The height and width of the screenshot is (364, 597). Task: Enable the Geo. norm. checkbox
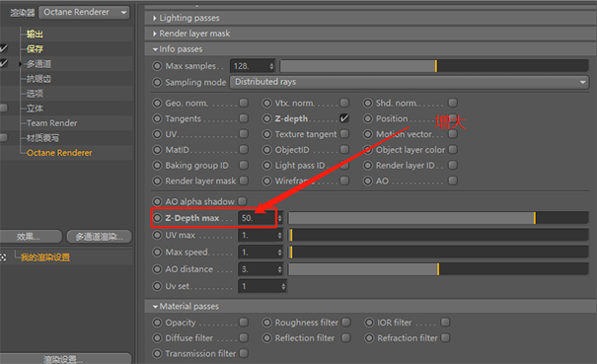244,103
